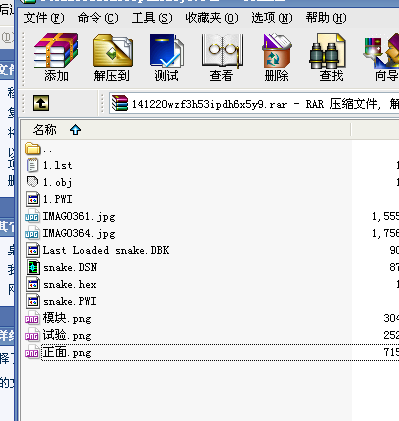399x421 pixels.
Task: Go up one folder level with the arrow button
Action: tap(41, 103)
